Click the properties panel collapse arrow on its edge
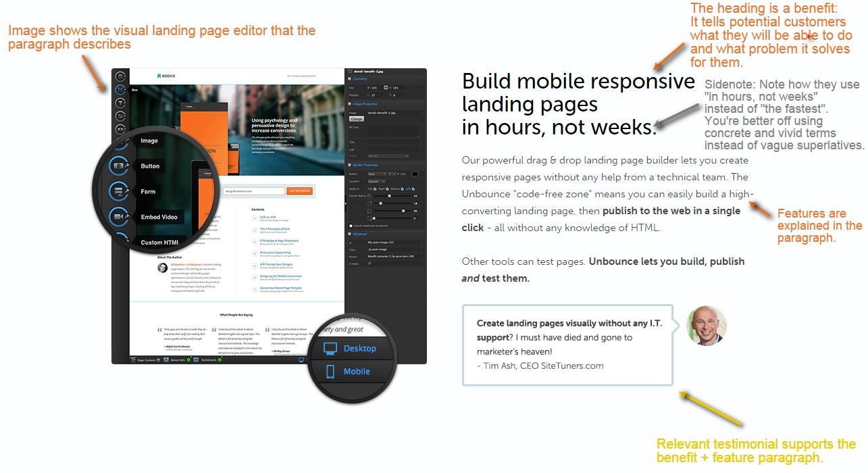 click(346, 202)
